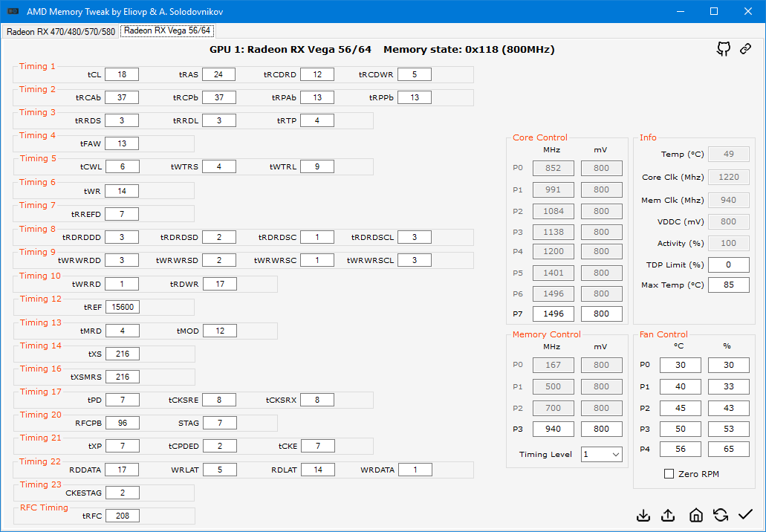Image resolution: width=766 pixels, height=532 pixels.
Task: Select the Radeon RX Vega 56/64 tab
Action: pos(167,30)
